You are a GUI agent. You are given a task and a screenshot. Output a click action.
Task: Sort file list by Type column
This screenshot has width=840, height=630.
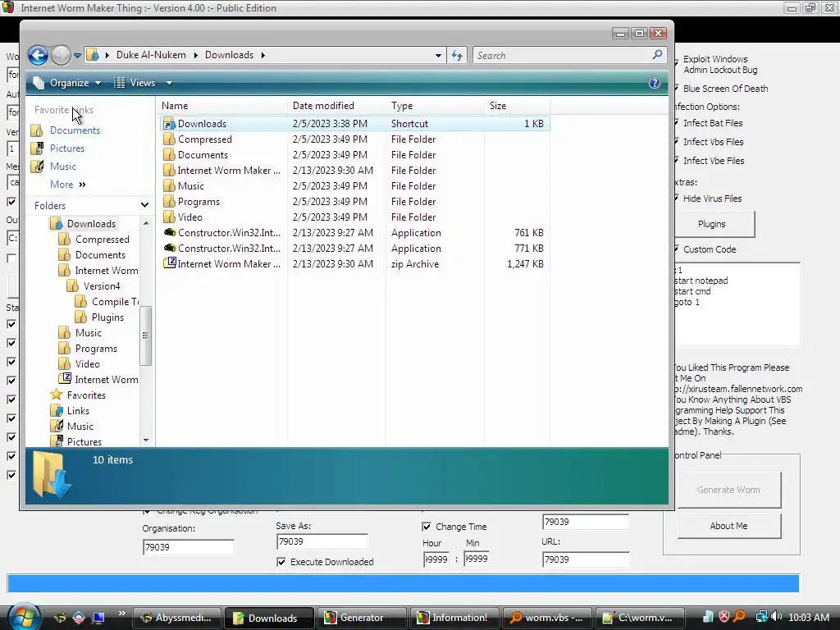(435, 106)
